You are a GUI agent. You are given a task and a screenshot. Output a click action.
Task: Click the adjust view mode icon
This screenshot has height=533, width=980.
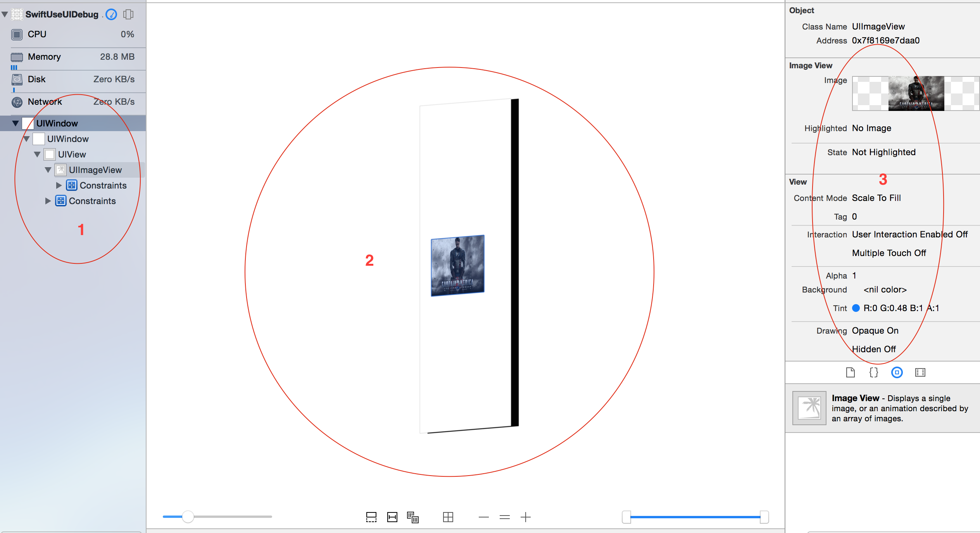(x=413, y=517)
